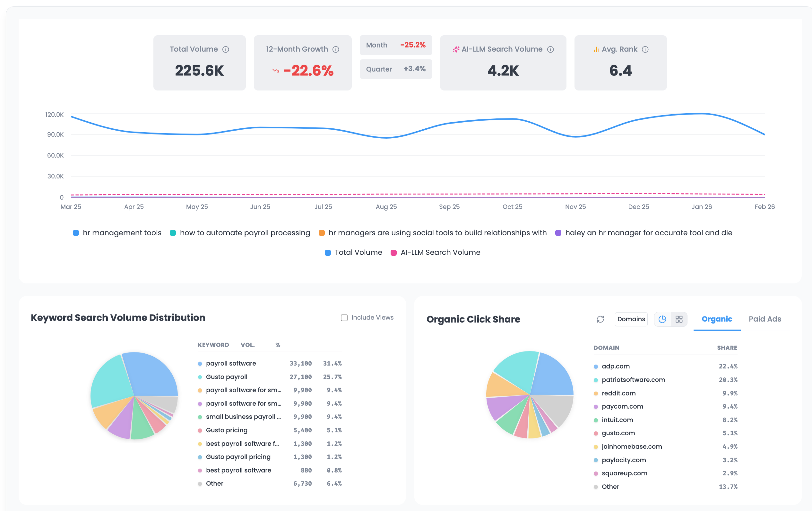
Task: Enable the Include Views checkbox
Action: [x=344, y=318]
